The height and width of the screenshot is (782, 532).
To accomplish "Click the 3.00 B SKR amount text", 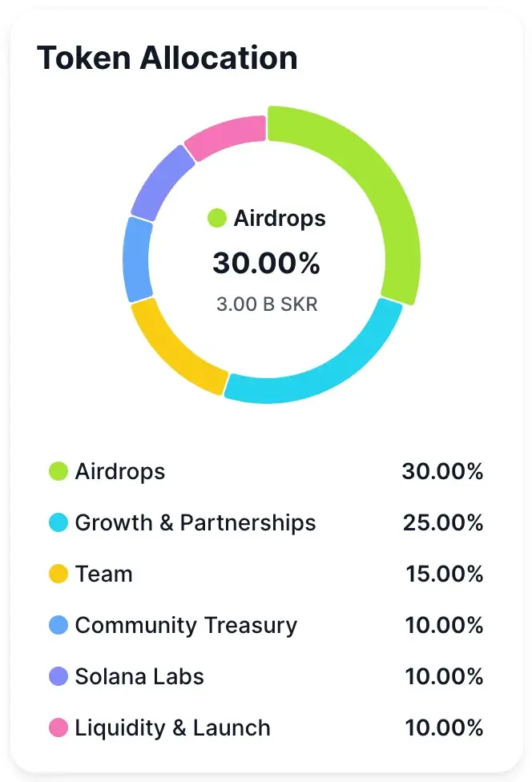I will (x=267, y=305).
